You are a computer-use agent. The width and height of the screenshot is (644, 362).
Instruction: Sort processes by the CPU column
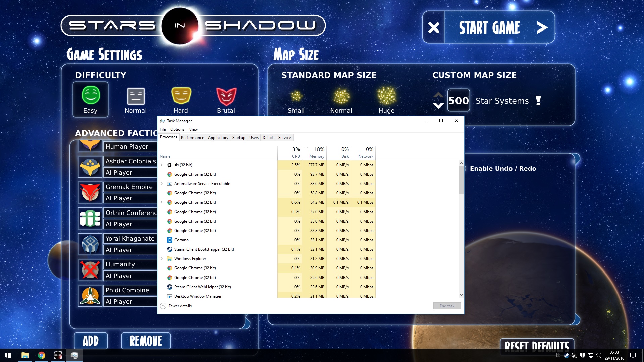(290, 153)
